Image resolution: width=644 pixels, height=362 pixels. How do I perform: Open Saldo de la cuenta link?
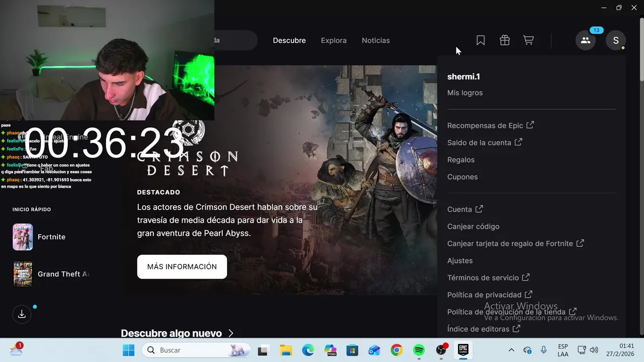coord(485,142)
